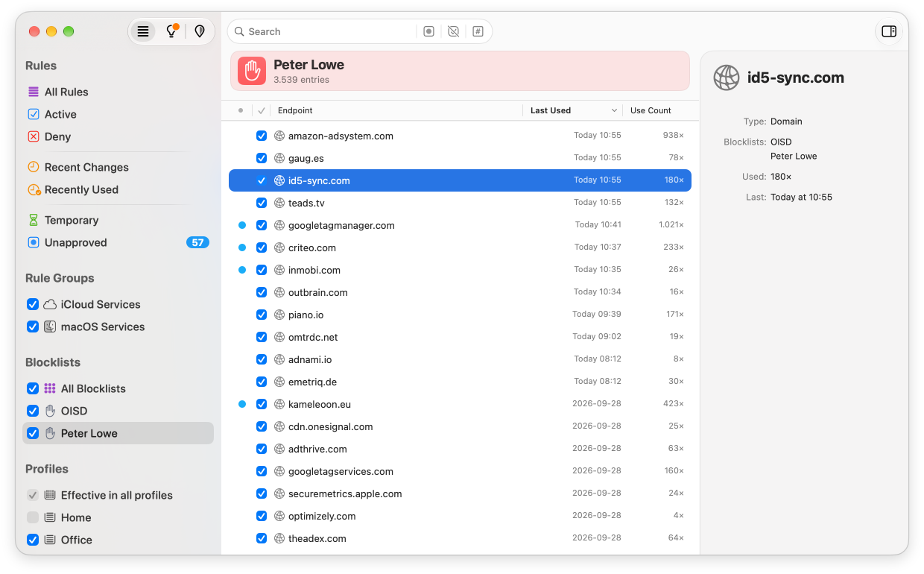This screenshot has height=574, width=924.
Task: Click the globe icon for amazon-adsystem.com
Action: pyautogui.click(x=279, y=136)
